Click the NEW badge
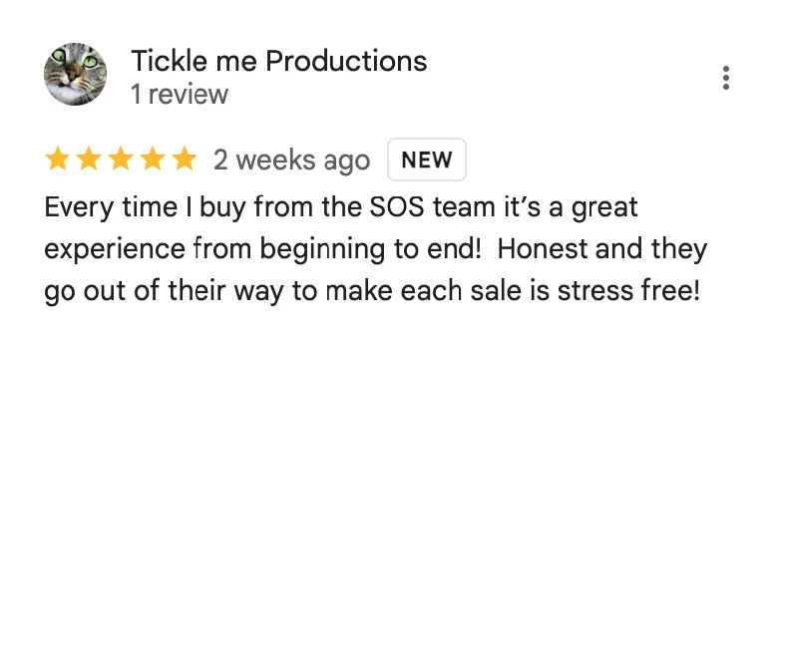Image resolution: width=786 pixels, height=672 pixels. (x=427, y=160)
